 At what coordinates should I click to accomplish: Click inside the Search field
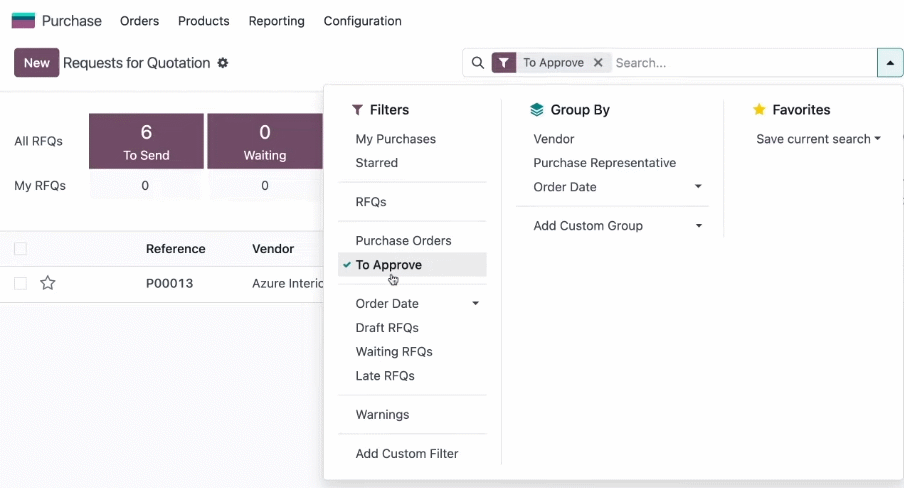[x=744, y=63]
